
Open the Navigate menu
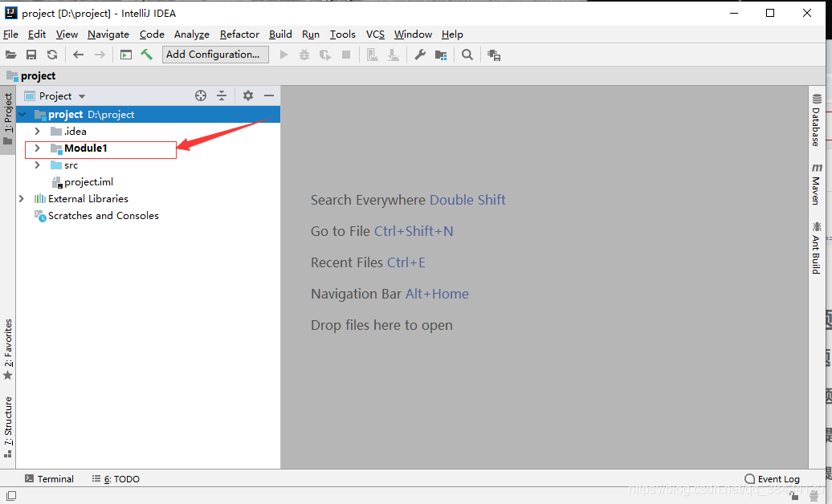[x=108, y=34]
